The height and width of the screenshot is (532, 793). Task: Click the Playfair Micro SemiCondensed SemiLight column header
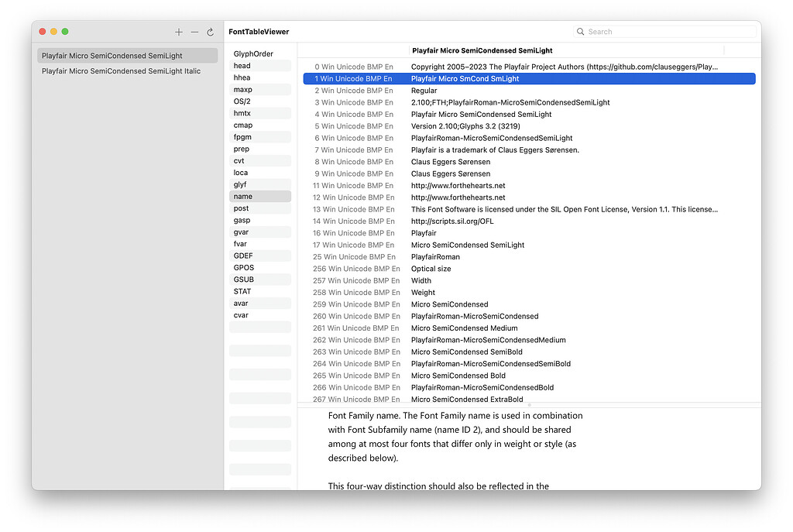482,50
